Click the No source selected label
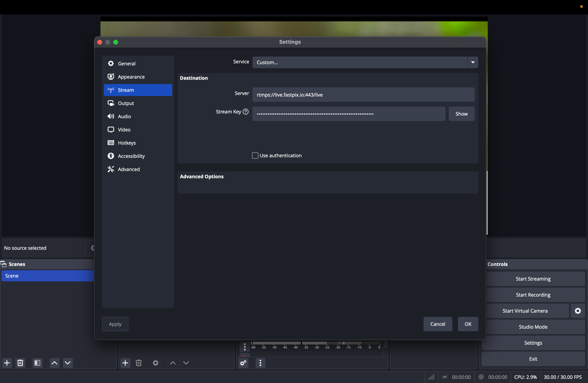 25,248
